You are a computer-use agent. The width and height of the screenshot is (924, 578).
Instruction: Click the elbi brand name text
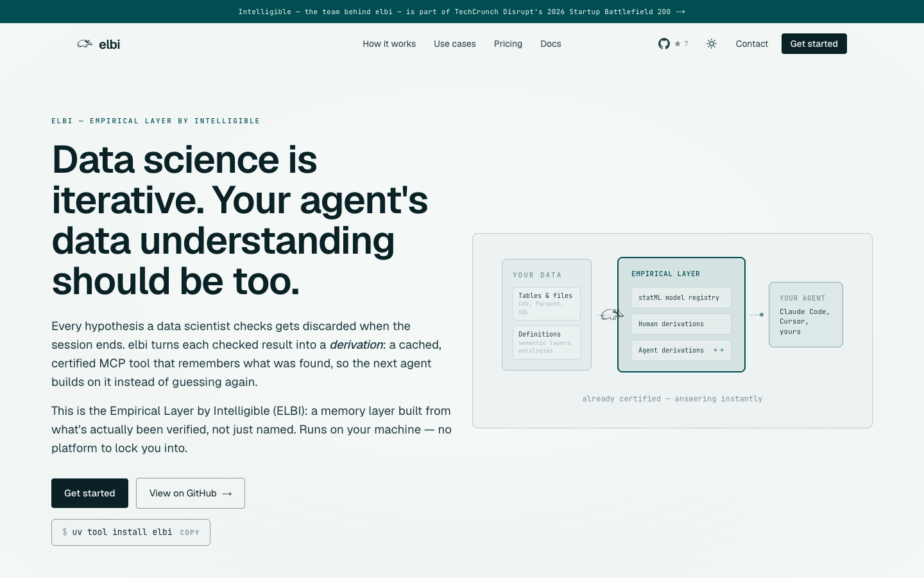110,44
